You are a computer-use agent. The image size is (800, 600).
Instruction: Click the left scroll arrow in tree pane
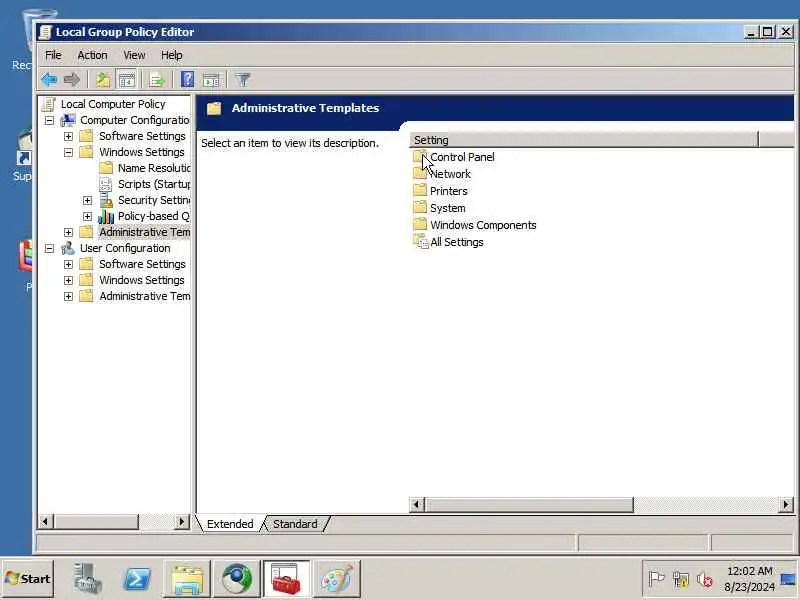click(45, 521)
